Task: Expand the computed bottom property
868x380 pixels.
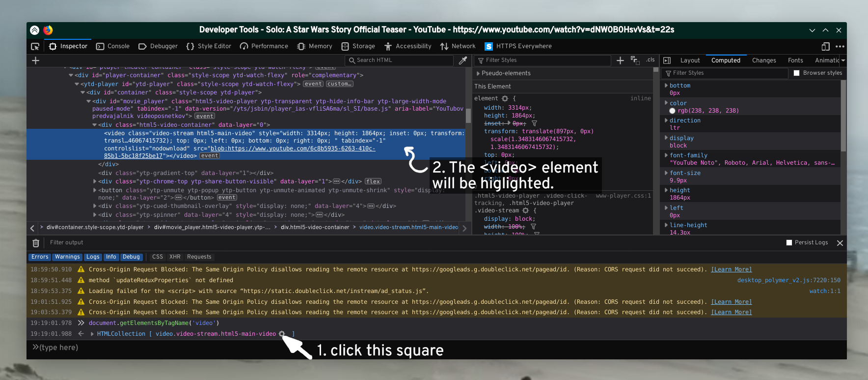Action: pyautogui.click(x=666, y=86)
